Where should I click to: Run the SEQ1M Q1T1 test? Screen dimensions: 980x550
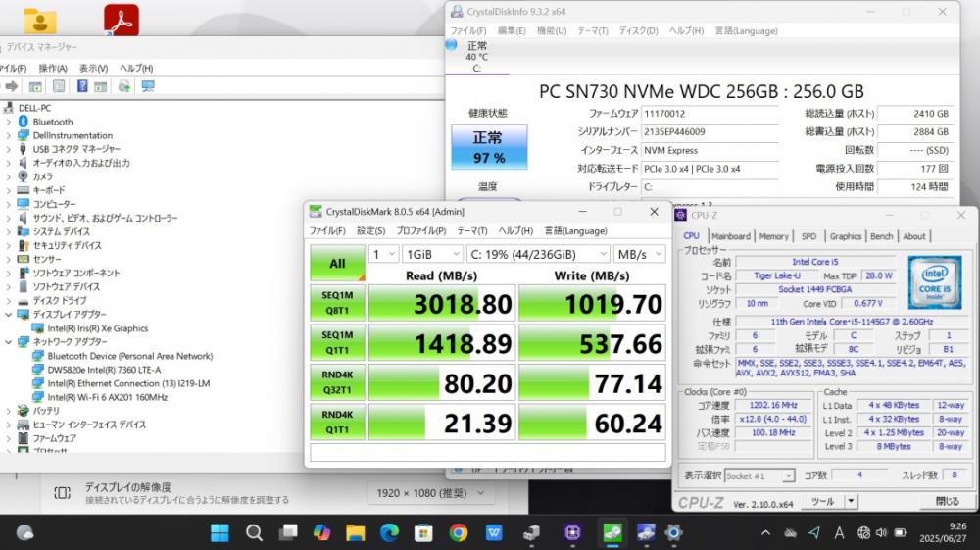click(x=337, y=342)
